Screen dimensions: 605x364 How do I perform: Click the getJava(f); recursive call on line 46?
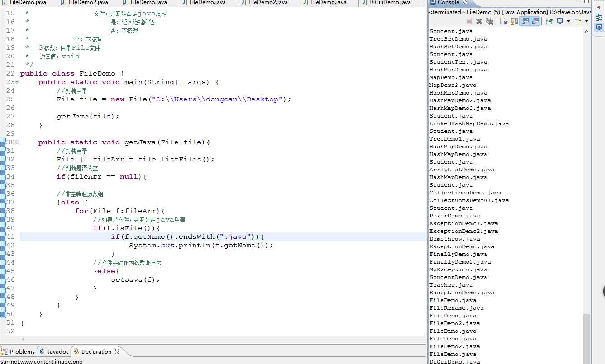point(136,279)
